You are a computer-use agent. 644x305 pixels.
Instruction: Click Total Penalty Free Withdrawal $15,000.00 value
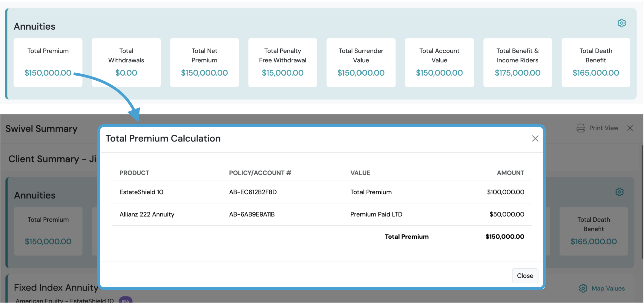tap(283, 73)
